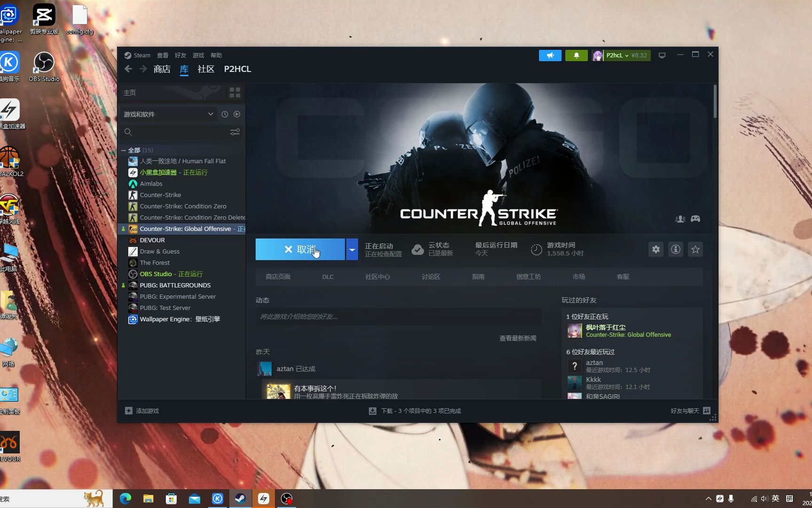
Task: Open the 查看 menu
Action: coord(163,56)
